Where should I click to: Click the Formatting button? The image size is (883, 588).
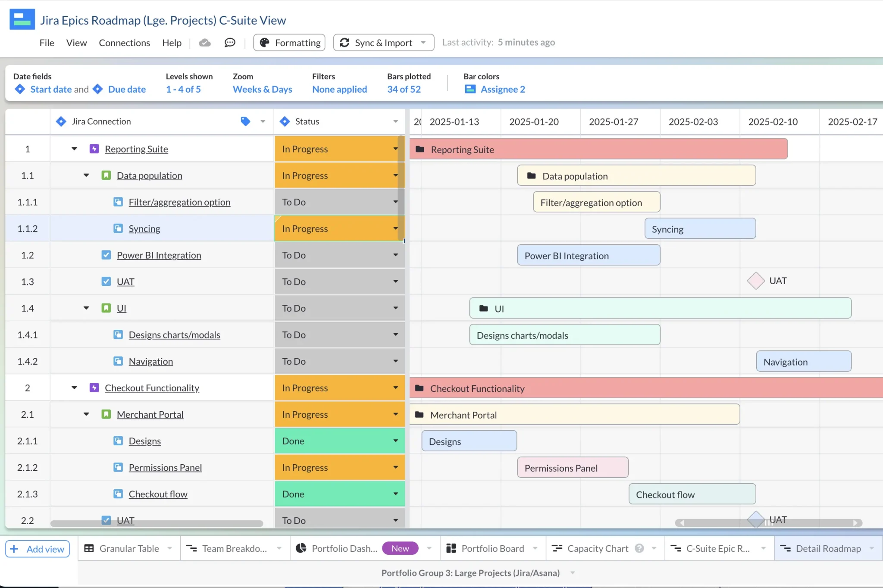(x=289, y=43)
